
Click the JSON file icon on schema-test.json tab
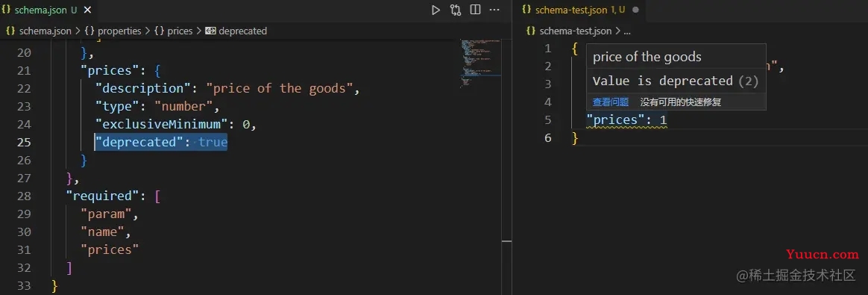click(x=526, y=10)
